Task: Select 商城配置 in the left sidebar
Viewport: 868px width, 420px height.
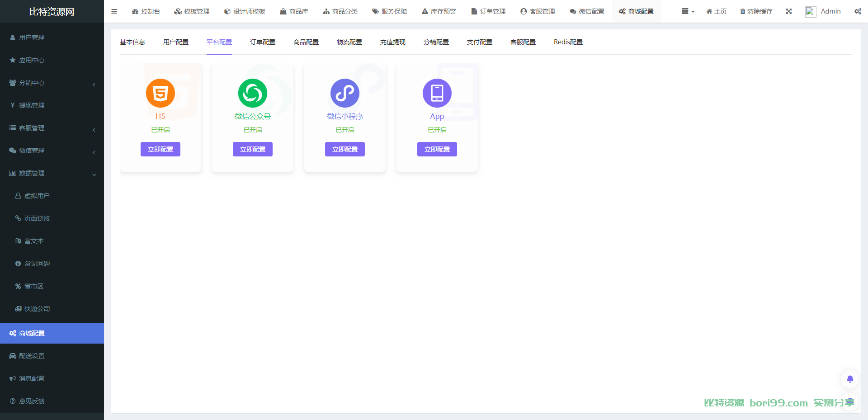Action: point(52,333)
